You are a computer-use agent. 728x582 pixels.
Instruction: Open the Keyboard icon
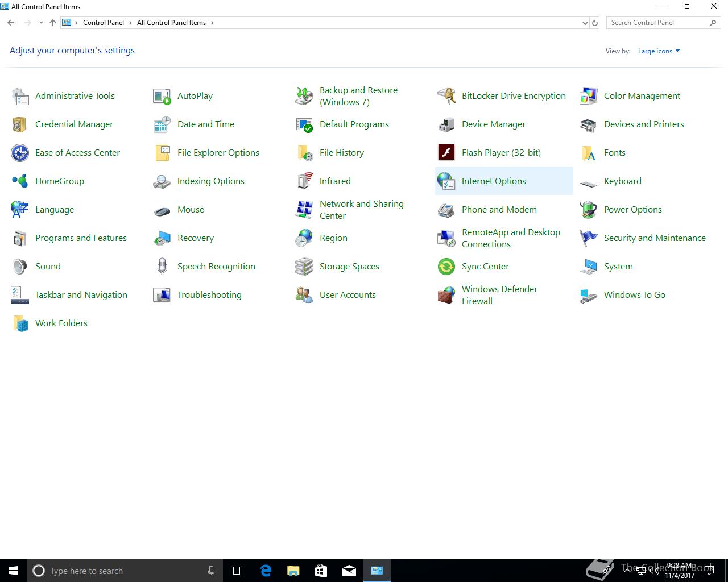point(589,183)
